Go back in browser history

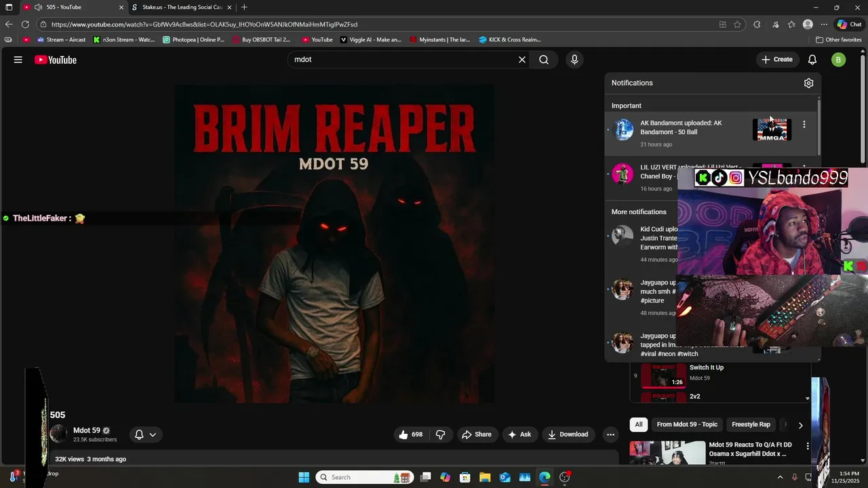[x=9, y=24]
